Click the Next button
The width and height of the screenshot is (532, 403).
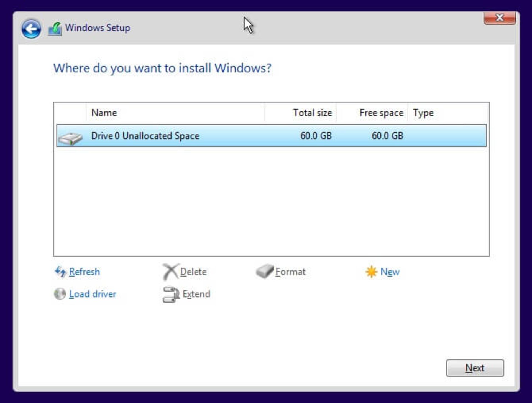tap(475, 368)
